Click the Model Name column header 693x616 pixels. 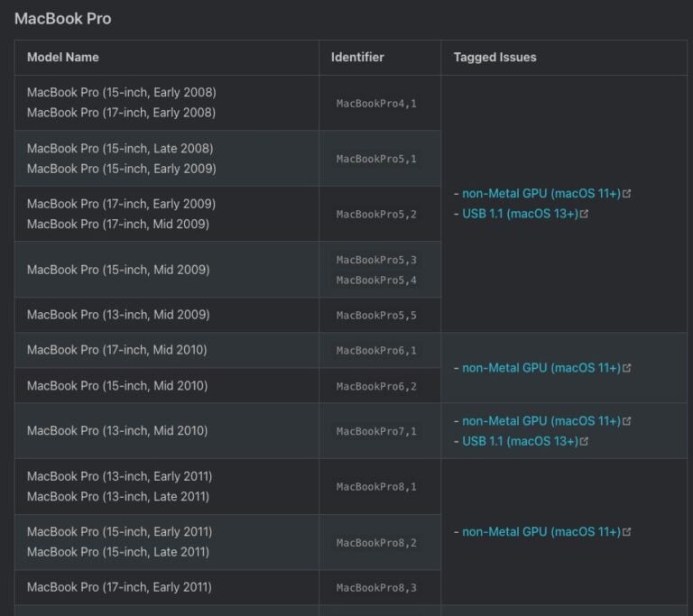(63, 57)
